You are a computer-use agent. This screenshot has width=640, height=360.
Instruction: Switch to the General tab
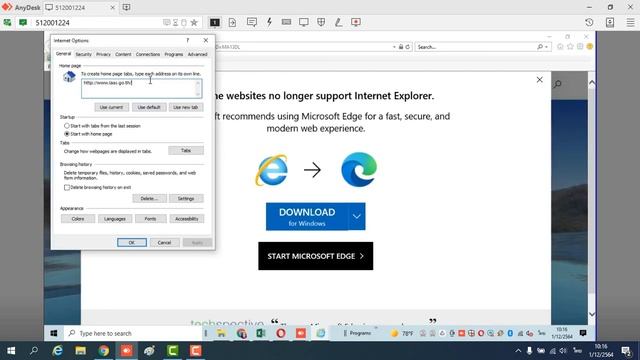click(x=63, y=54)
